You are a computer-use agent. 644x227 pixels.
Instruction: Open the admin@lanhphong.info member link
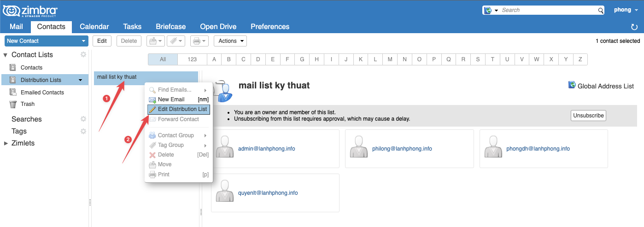click(267, 149)
